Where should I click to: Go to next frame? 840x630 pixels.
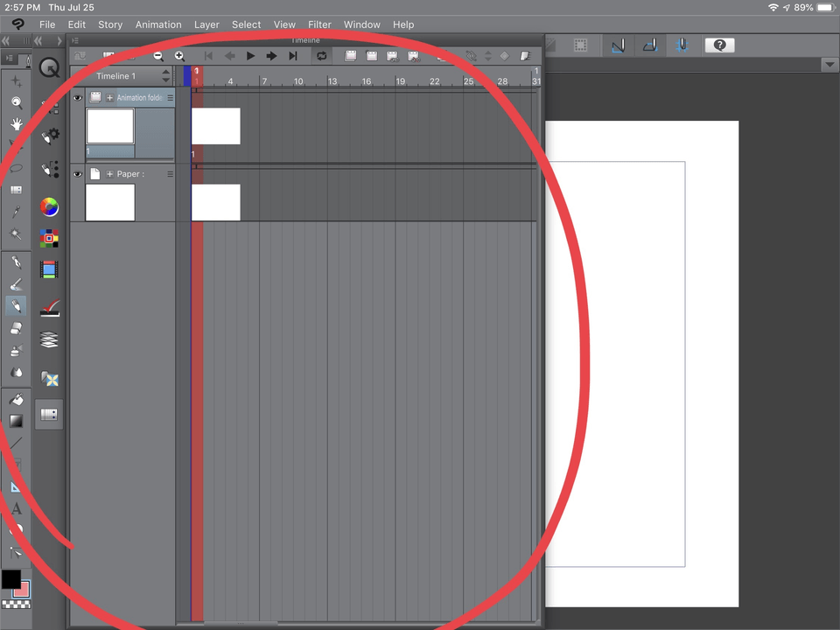271,56
